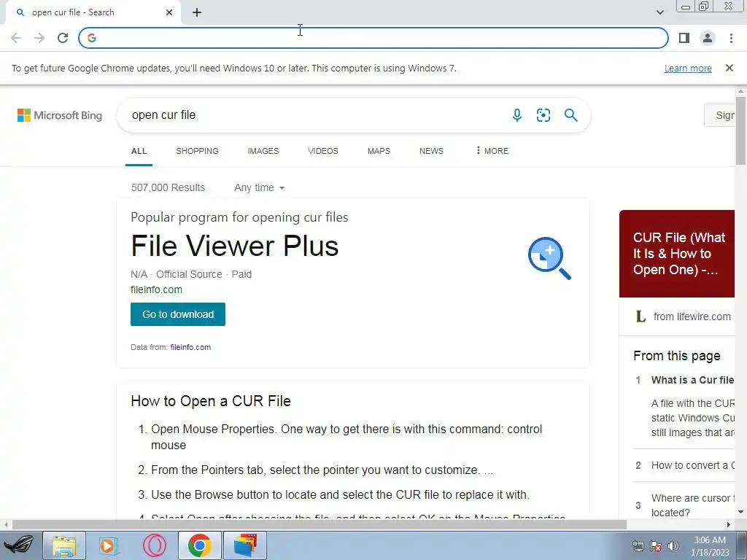The height and width of the screenshot is (560, 747).
Task: Click the Chrome taskbar icon
Action: click(200, 545)
